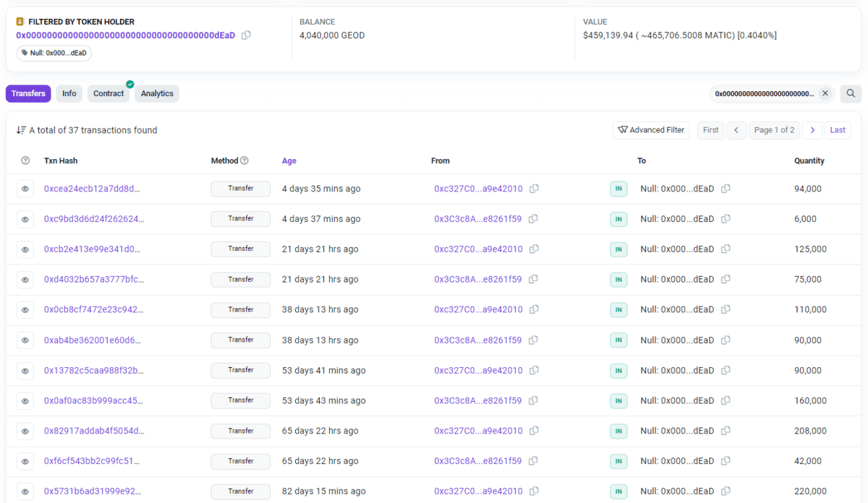This screenshot has width=868, height=503.
Task: Go to First page
Action: click(x=711, y=130)
